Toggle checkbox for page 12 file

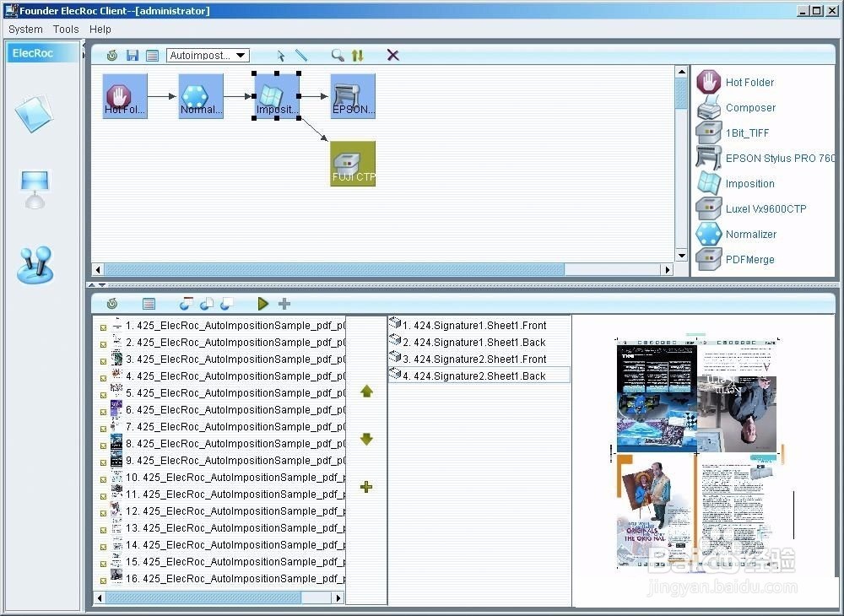tap(103, 513)
